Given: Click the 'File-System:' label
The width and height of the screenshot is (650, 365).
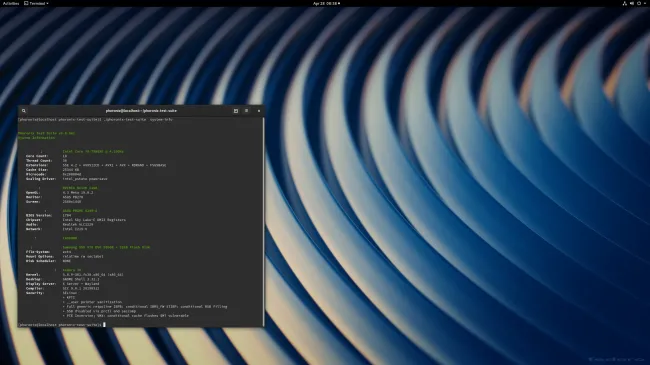Looking at the screenshot, I should (x=38, y=252).
